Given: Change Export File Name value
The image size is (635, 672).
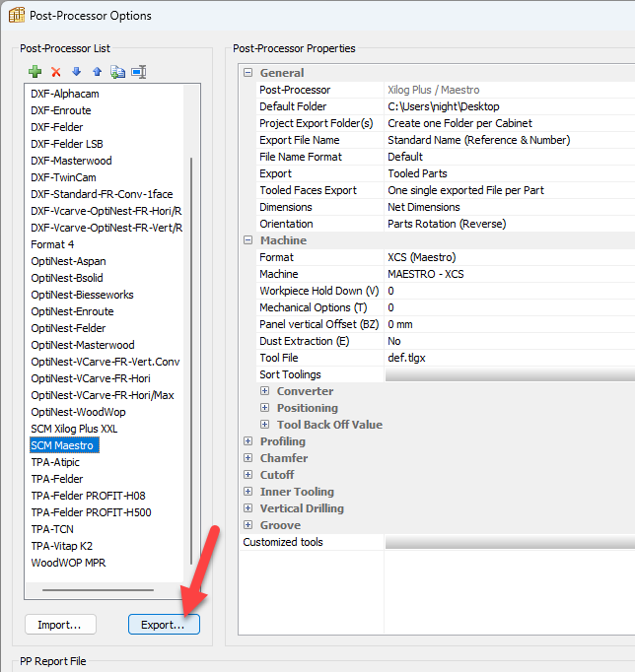Looking at the screenshot, I should click(x=510, y=140).
